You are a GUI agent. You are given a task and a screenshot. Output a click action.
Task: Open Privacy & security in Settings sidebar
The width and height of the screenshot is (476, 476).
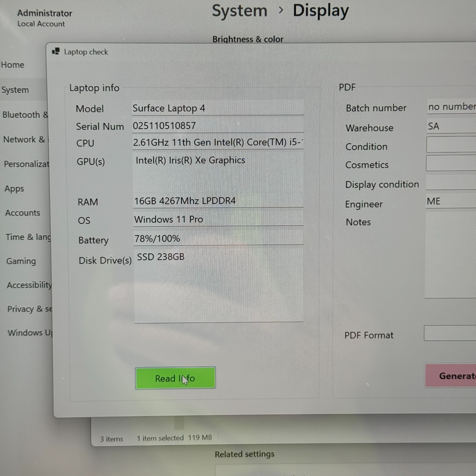tap(30, 309)
